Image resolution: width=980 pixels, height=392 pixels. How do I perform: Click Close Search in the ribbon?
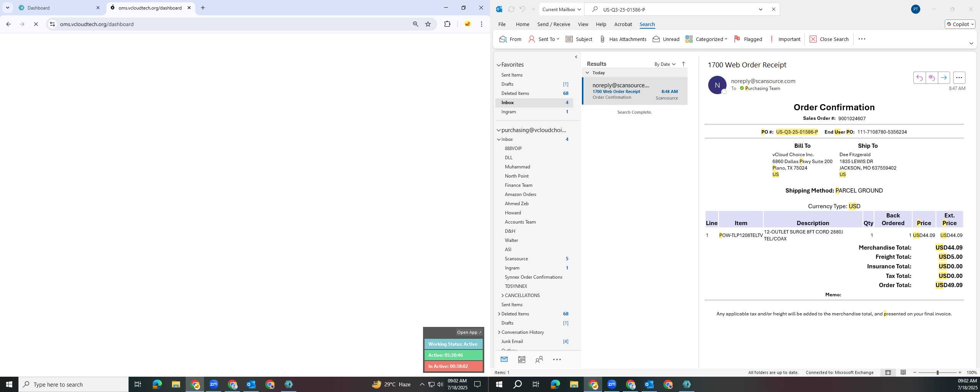click(829, 39)
